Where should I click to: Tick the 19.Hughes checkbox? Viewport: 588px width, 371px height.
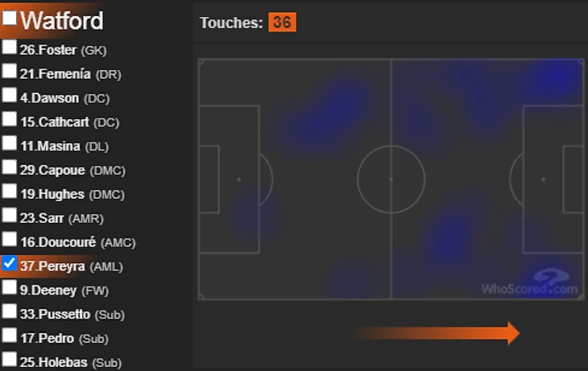(9, 192)
